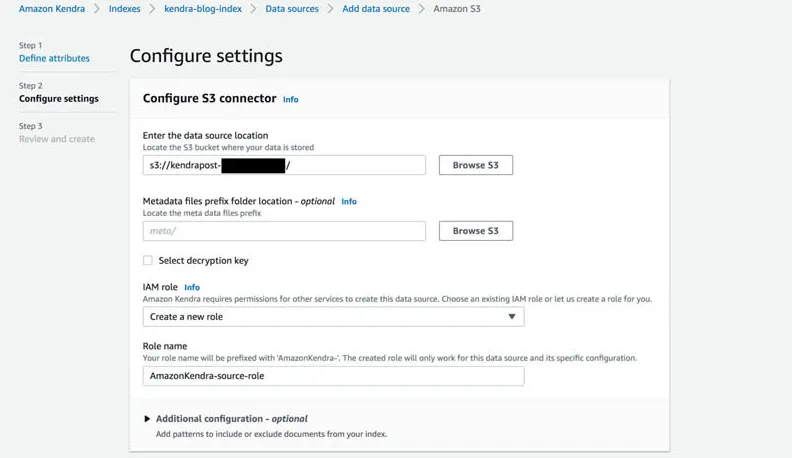This screenshot has height=458, width=792.
Task: Click the Role name input field
Action: coord(333,376)
